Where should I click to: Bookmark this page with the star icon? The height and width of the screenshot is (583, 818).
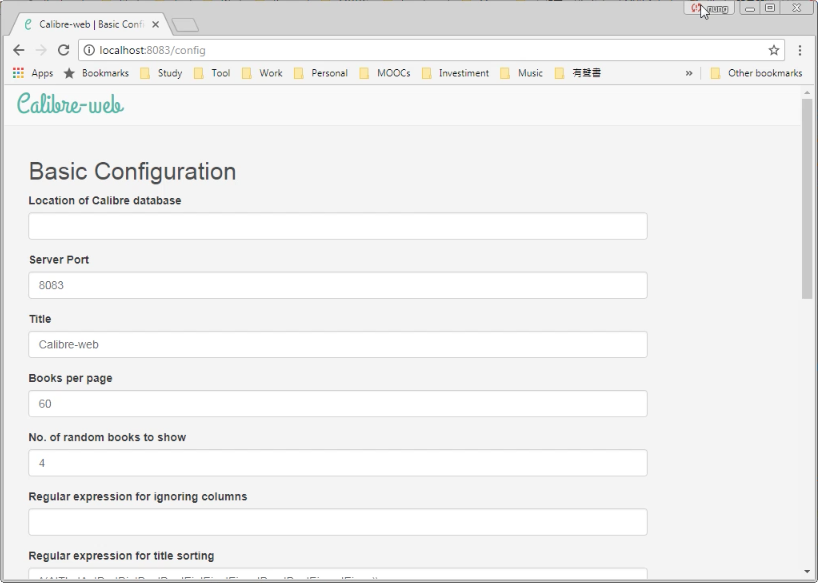(x=774, y=50)
